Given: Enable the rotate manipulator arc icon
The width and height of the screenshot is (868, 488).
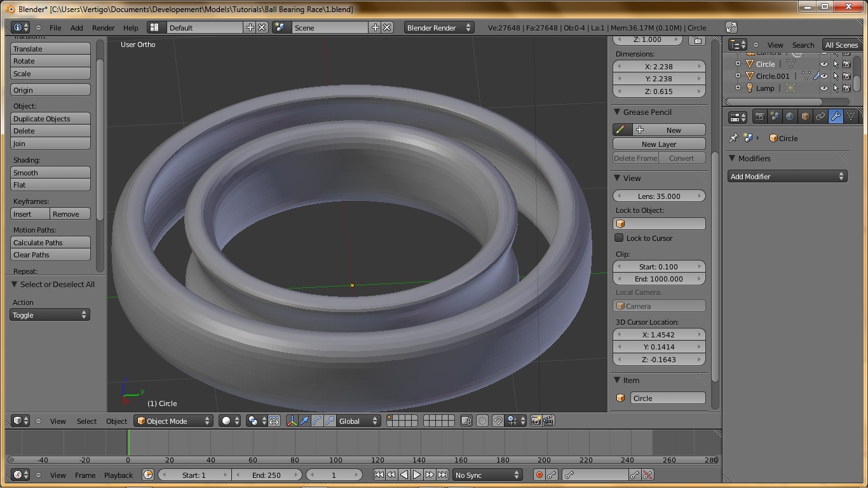Looking at the screenshot, I should pyautogui.click(x=317, y=421).
